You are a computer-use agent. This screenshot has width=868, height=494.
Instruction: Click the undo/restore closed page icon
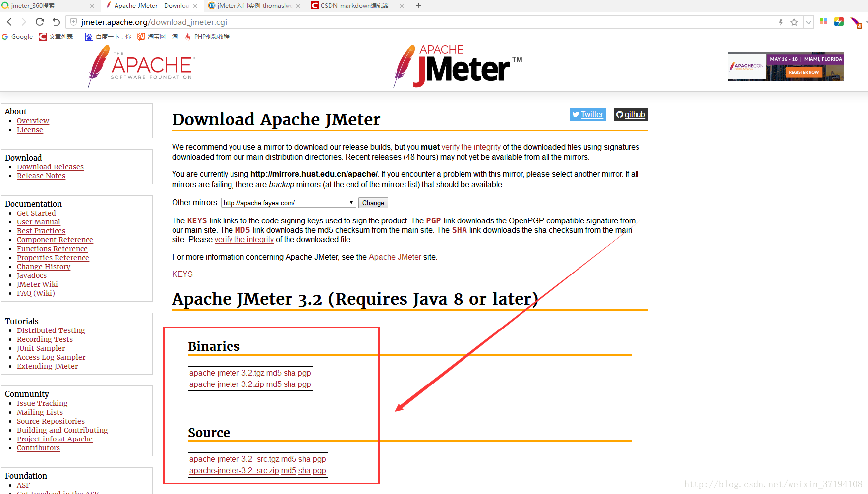point(56,22)
